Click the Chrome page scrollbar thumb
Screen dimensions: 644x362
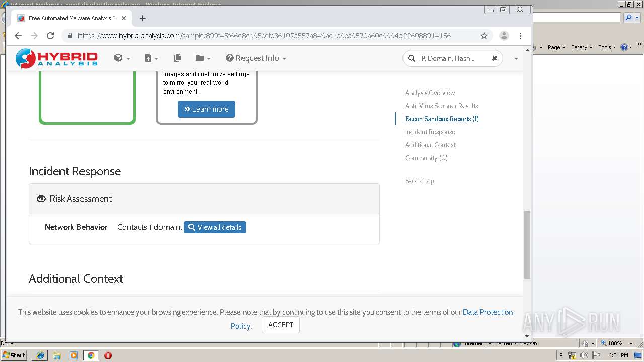(527, 244)
